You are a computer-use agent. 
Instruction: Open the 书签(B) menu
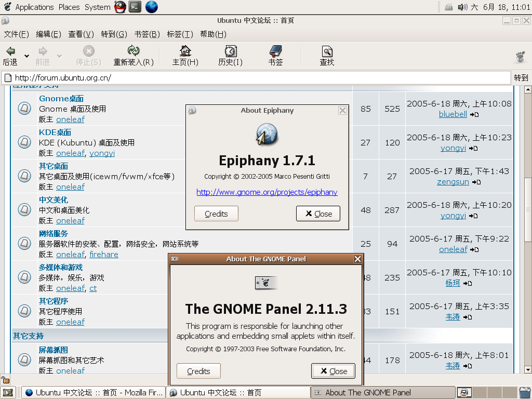(x=147, y=34)
